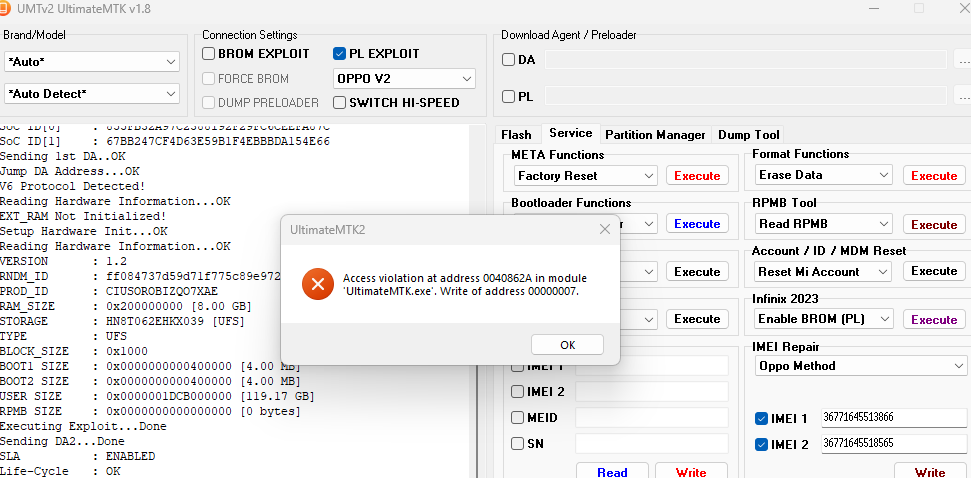This screenshot has height=478, width=971.
Task: Click the 'V6 Protocol Detected!' log line
Action: (73, 186)
